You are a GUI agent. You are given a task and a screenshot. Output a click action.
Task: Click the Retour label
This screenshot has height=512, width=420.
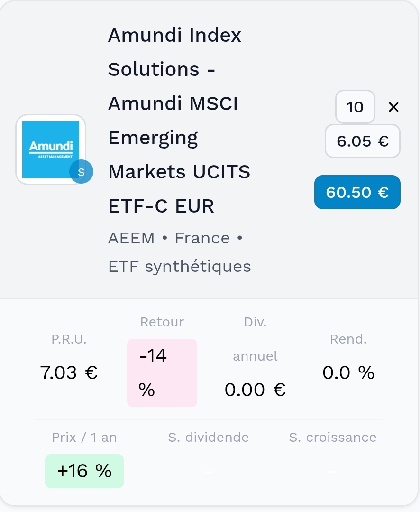pyautogui.click(x=162, y=322)
